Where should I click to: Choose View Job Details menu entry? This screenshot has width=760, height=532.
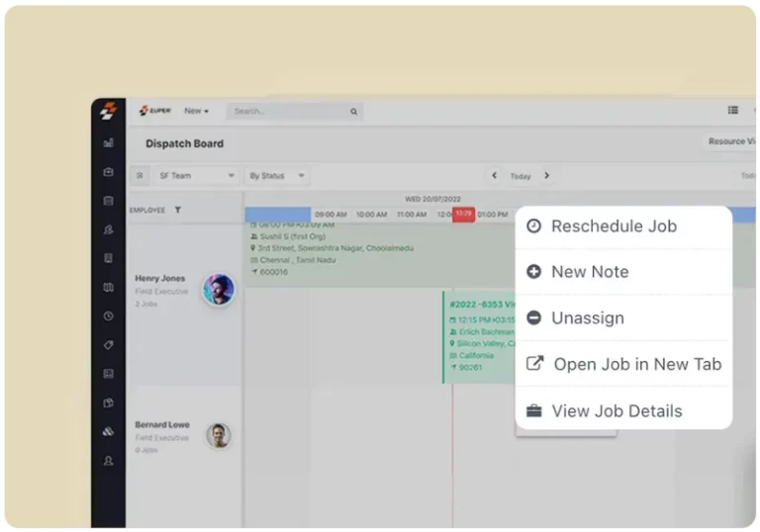623,411
